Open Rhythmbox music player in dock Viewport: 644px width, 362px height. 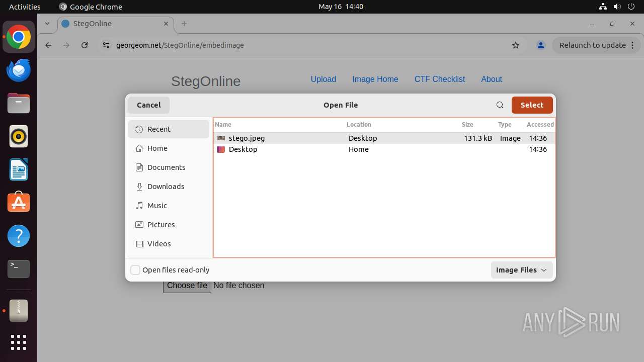(19, 137)
